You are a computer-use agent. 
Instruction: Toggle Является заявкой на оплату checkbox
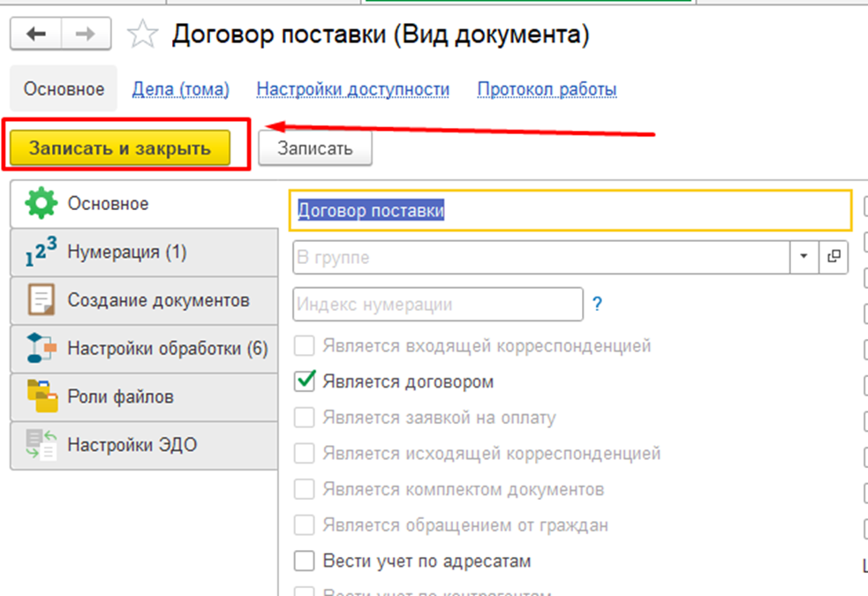coord(304,418)
